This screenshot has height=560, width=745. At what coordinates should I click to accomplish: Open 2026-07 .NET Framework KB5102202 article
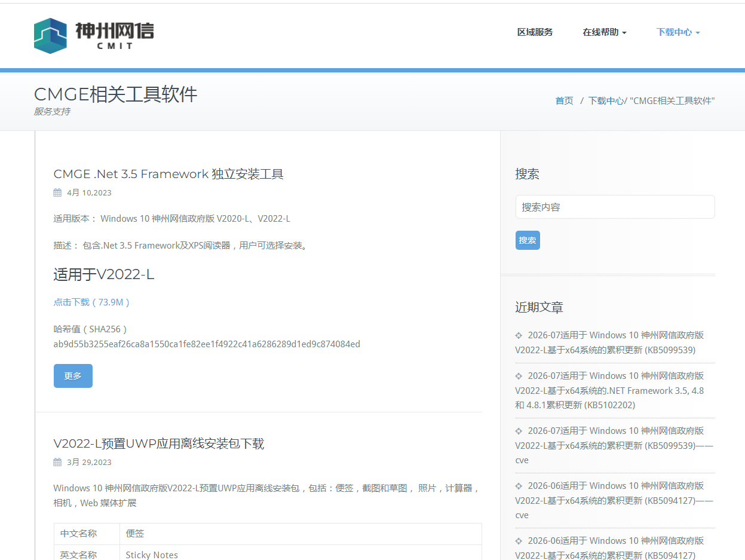(610, 390)
